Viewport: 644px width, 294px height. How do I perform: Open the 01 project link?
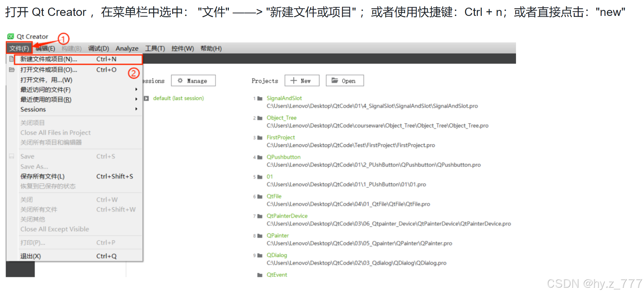(x=270, y=176)
